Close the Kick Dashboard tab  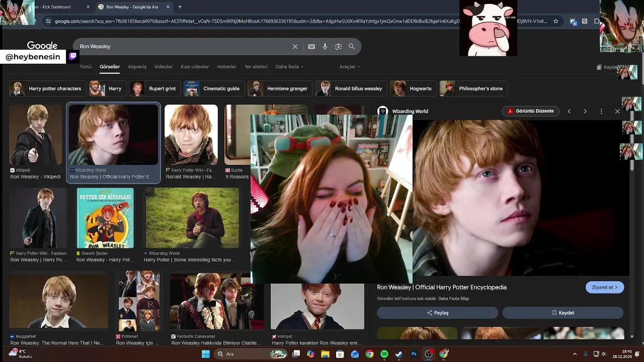[x=88, y=7]
